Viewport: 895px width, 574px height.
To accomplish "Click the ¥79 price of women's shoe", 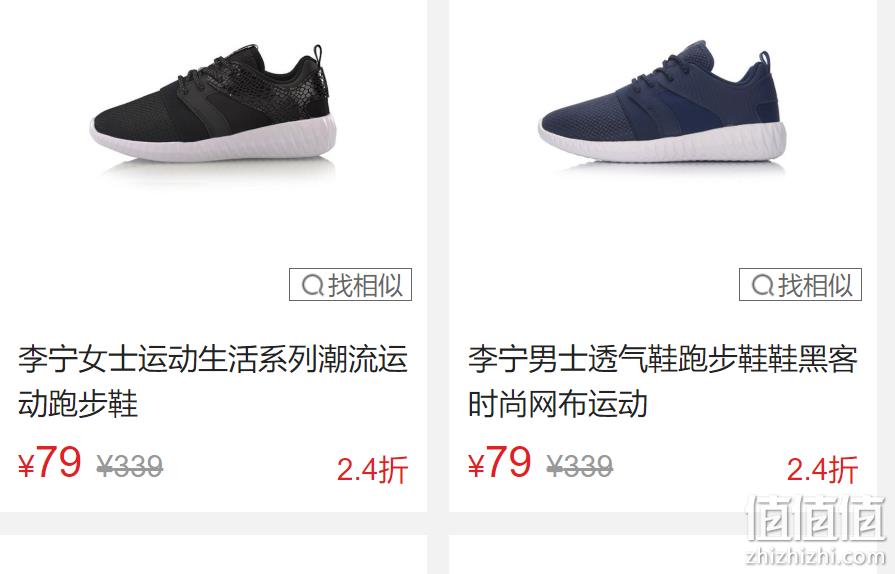I will 50,463.
